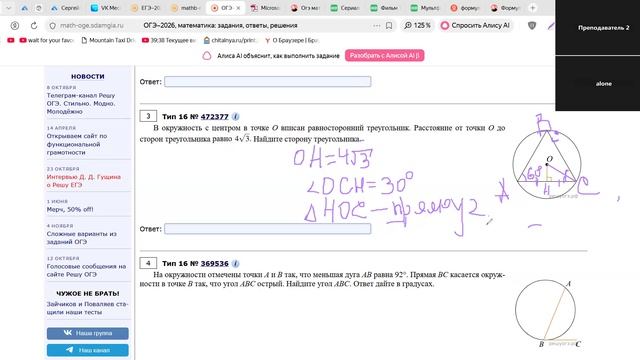Open О Браузере bookmark
The width and height of the screenshot is (640, 360).
[x=291, y=40]
